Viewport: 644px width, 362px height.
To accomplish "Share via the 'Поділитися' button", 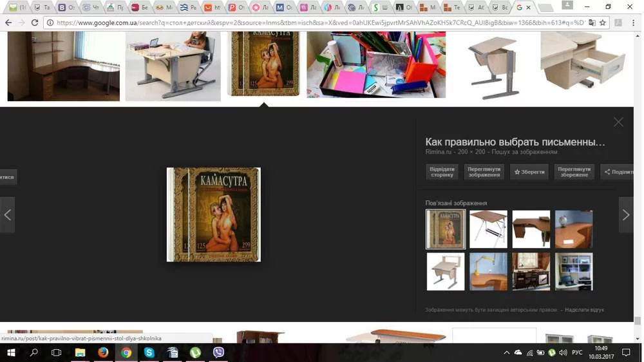I will point(618,172).
